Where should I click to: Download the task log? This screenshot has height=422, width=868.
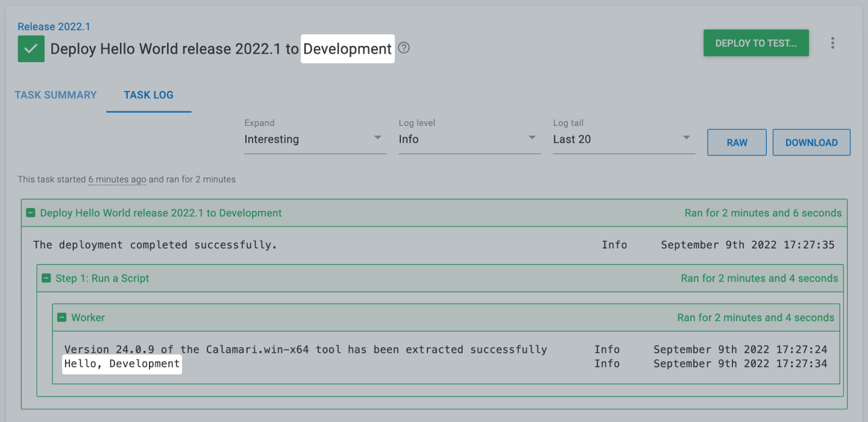[x=811, y=142]
